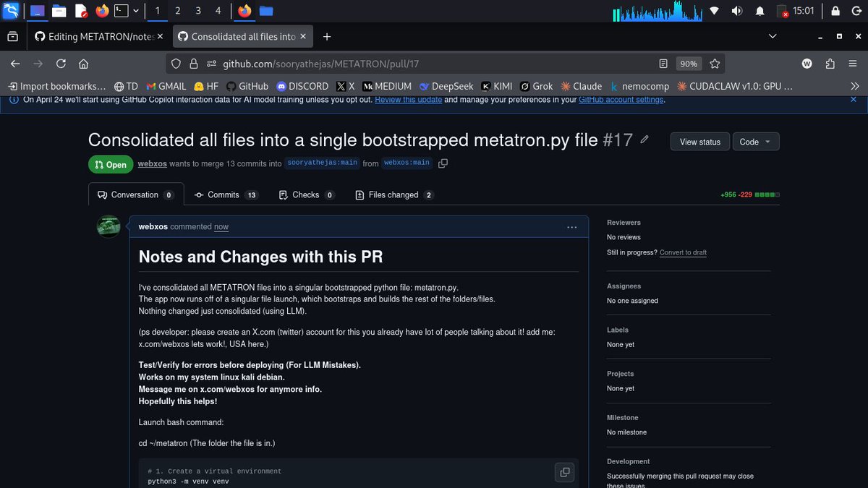
Task: Open the MEDIUM bookmark
Action: (387, 86)
